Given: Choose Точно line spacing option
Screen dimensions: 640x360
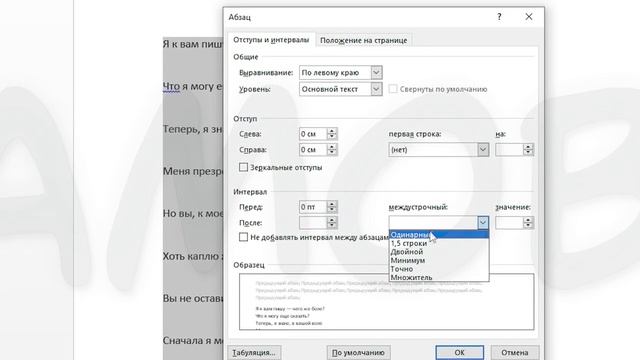Looking at the screenshot, I should pos(439,269).
